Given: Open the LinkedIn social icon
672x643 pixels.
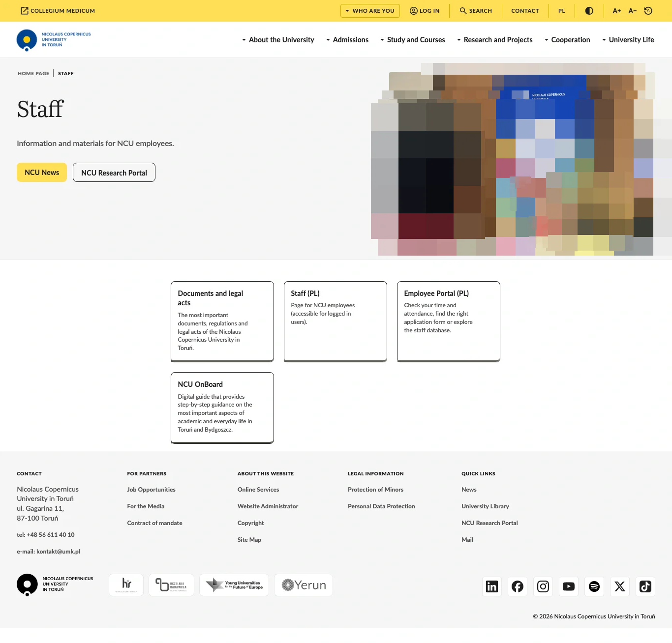Looking at the screenshot, I should pyautogui.click(x=492, y=586).
